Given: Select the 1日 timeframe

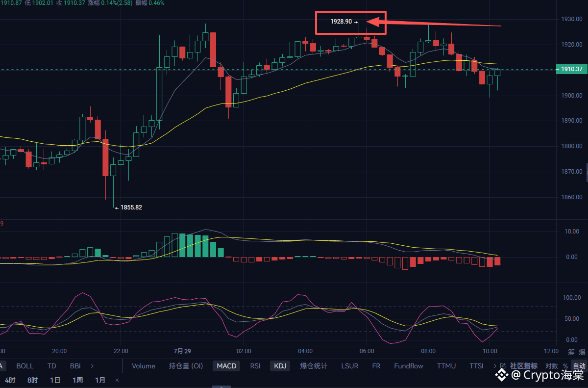Looking at the screenshot, I should [x=55, y=380].
